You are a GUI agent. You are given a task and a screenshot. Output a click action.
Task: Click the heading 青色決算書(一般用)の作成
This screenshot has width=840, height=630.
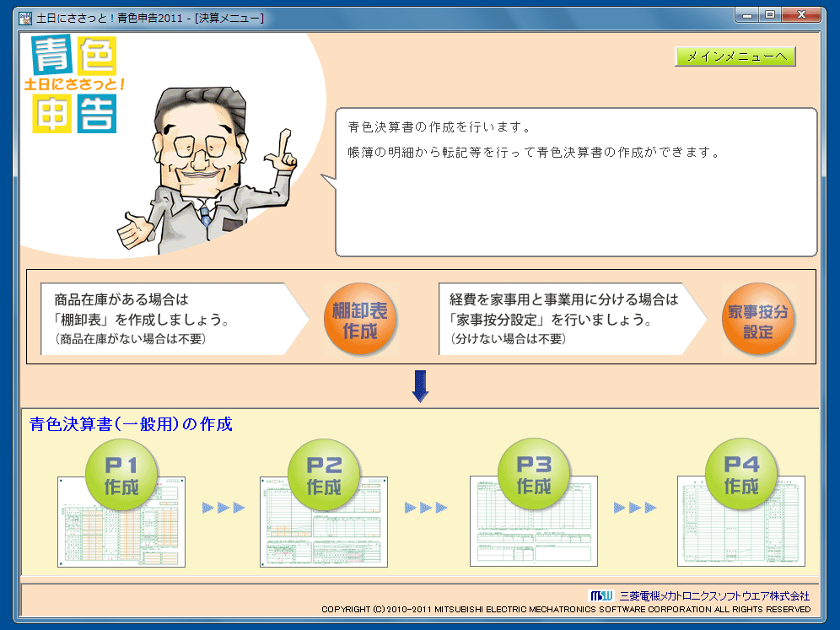point(132,424)
